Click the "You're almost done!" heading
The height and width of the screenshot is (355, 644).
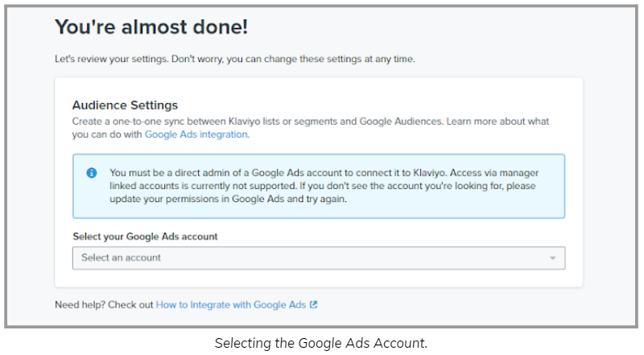pos(151,27)
